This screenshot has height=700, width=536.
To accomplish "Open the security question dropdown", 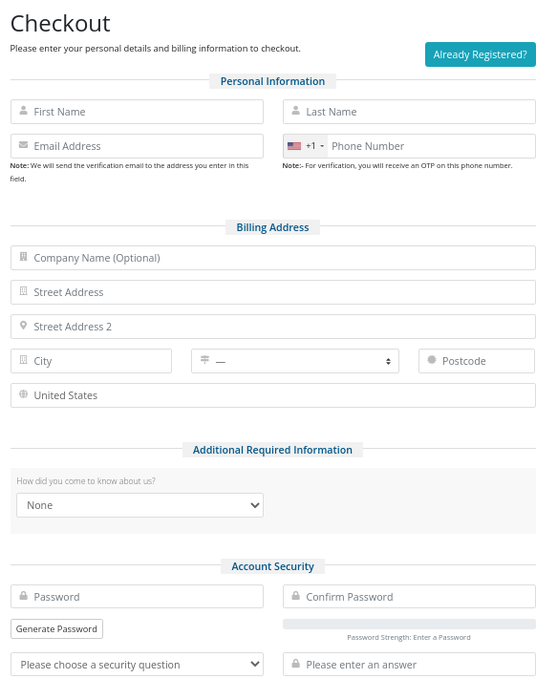I will click(x=137, y=664).
